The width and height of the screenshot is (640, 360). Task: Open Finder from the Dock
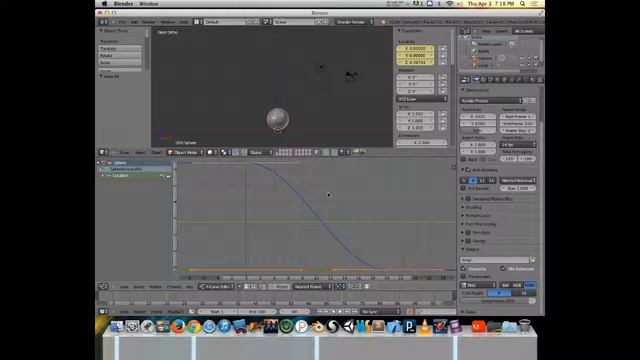(117, 327)
